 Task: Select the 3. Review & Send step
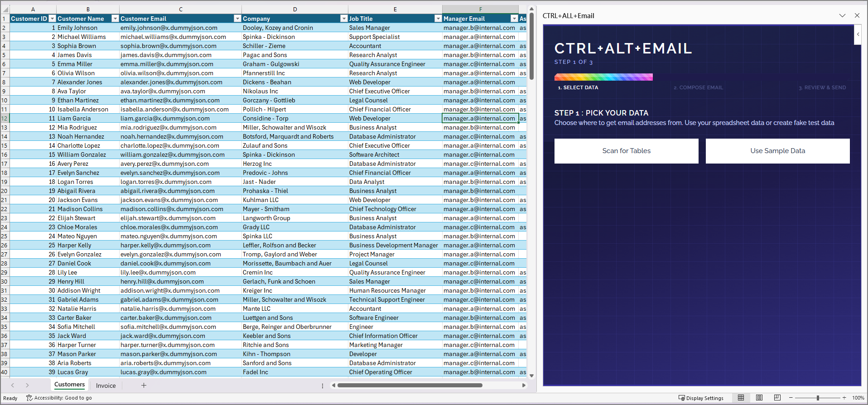click(822, 87)
